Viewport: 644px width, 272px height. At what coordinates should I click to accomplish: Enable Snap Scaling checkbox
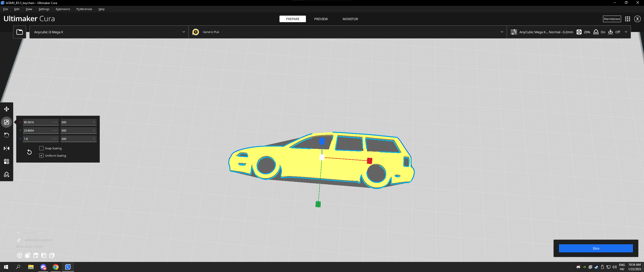[42, 148]
